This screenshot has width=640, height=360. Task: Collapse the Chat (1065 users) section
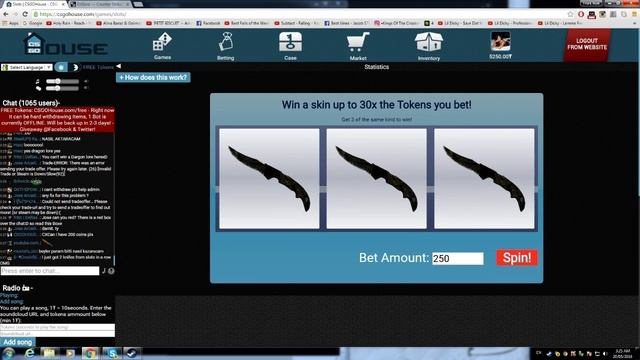coord(31,103)
